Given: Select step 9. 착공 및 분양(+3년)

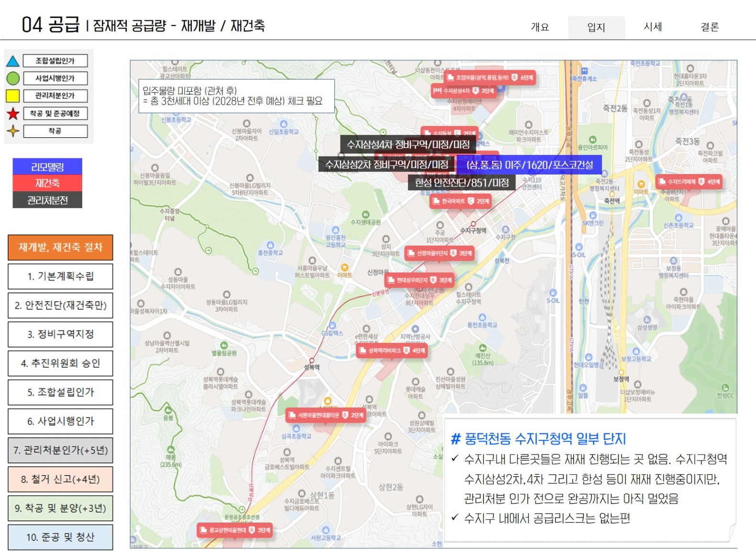Looking at the screenshot, I should 60,508.
